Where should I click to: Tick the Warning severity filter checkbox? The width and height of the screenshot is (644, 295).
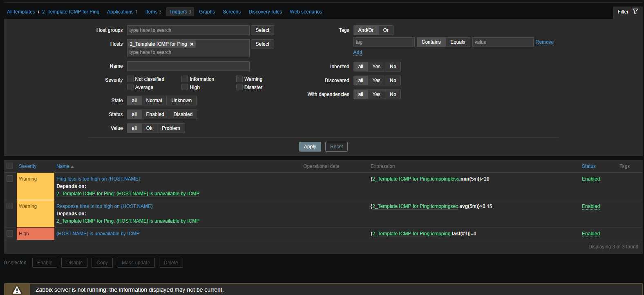239,79
